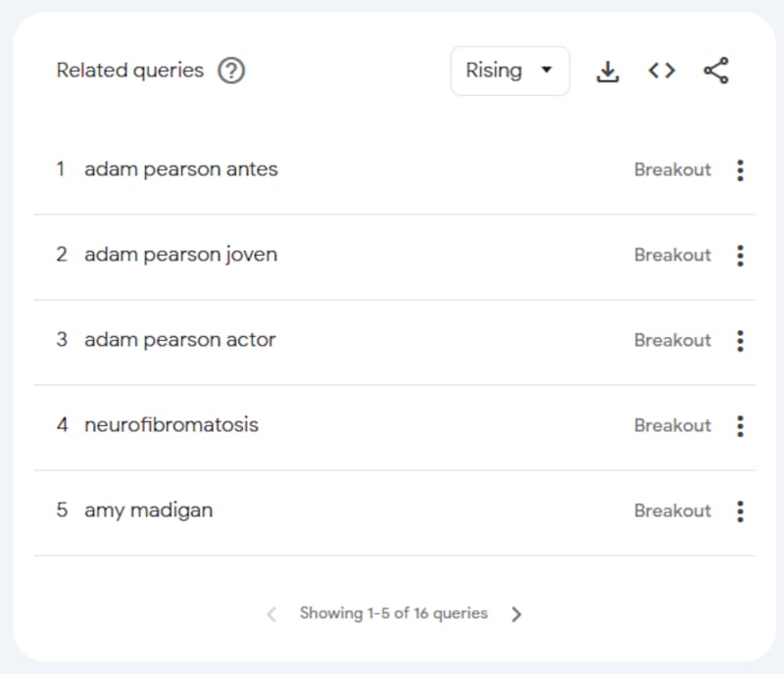
Task: Click the share icon
Action: pos(716,71)
